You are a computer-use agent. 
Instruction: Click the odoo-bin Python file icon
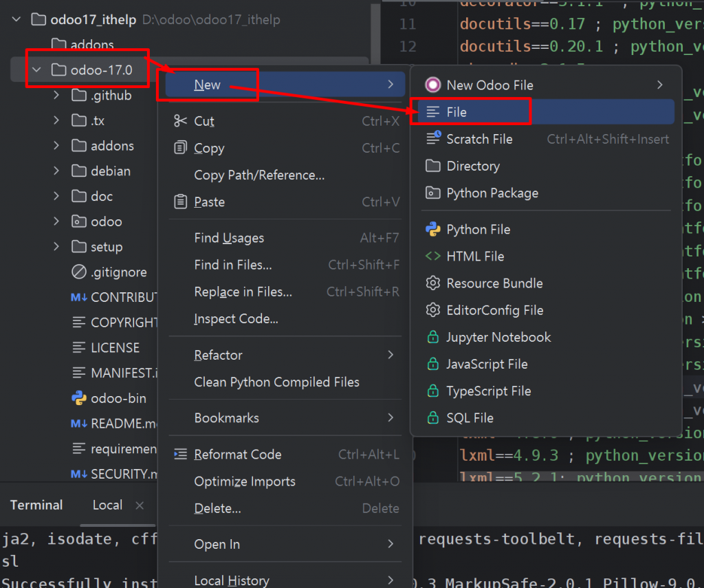click(x=79, y=398)
